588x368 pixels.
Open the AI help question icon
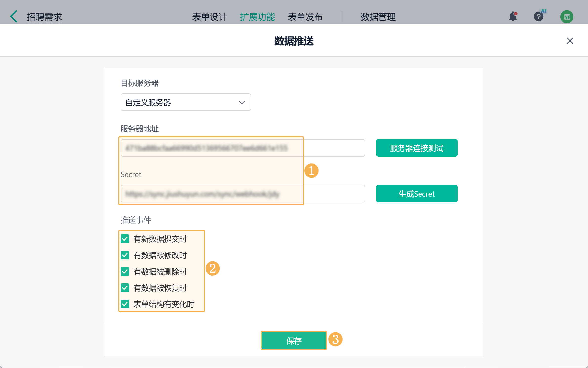pyautogui.click(x=538, y=17)
